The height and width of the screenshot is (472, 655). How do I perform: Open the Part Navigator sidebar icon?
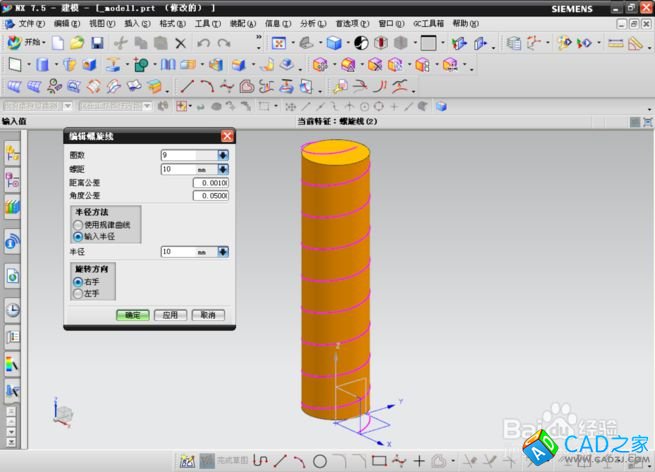13,180
